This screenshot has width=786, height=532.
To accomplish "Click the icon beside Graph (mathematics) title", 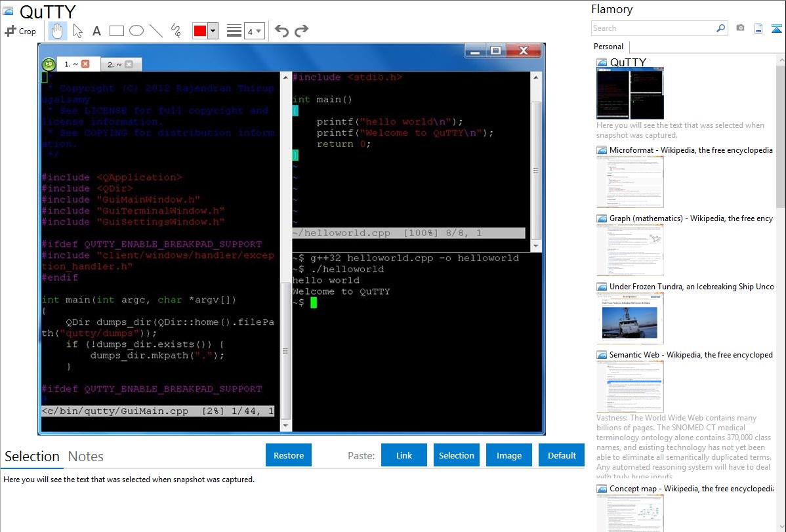I will click(x=602, y=218).
